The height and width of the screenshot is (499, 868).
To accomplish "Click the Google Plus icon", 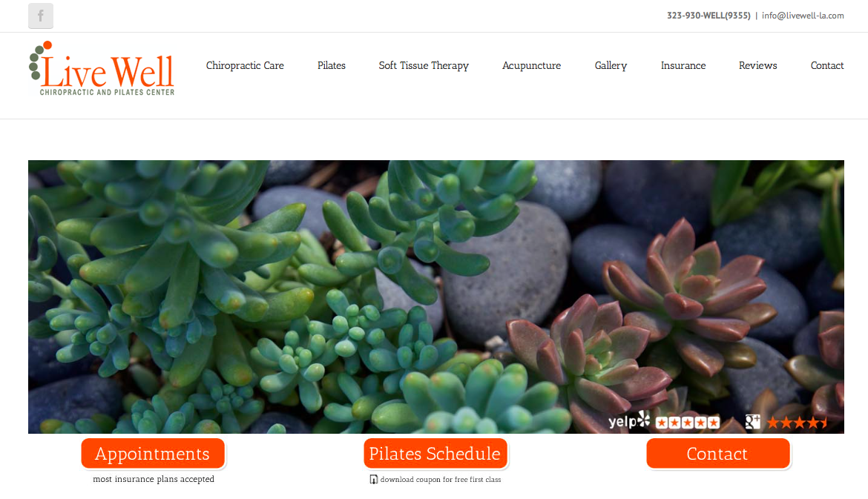I will point(752,422).
